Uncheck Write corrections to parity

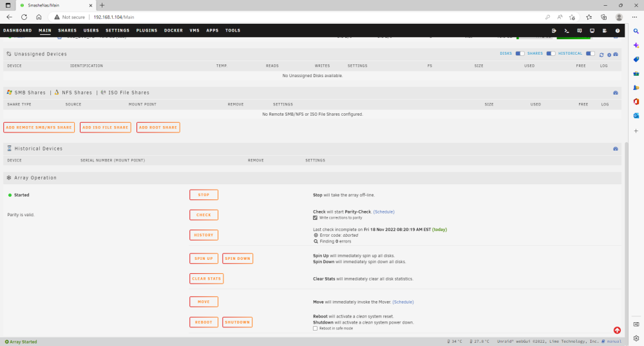(x=315, y=217)
